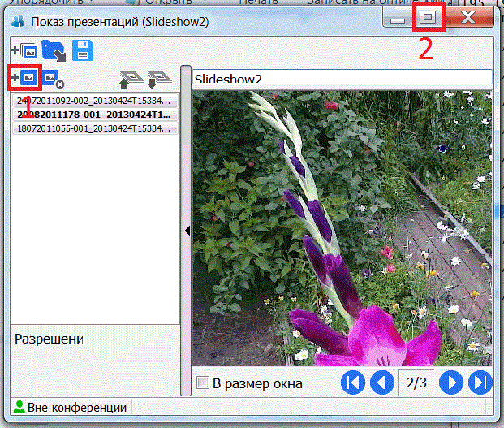Remove the selected slide image
Screen dimensions: 504x428
(x=53, y=79)
